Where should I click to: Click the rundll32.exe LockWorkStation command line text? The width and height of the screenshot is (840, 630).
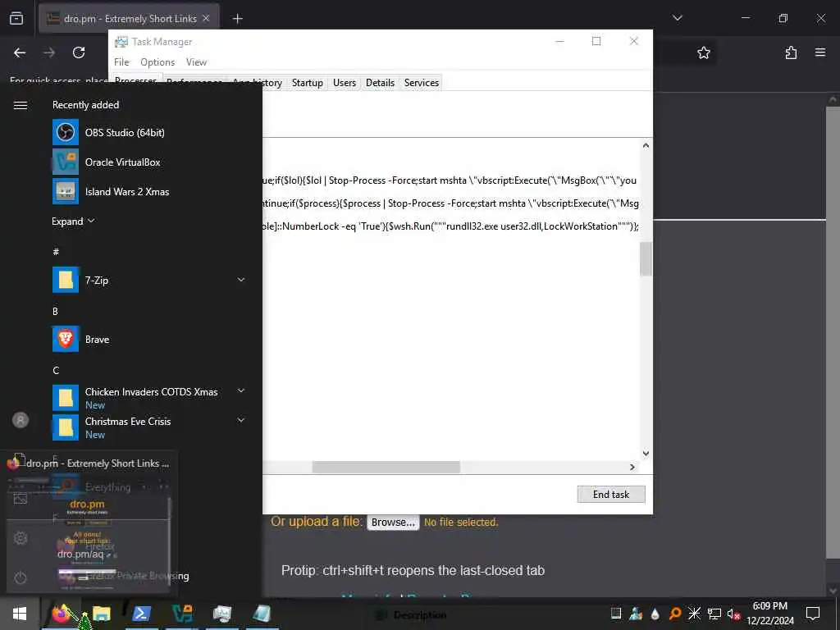pyautogui.click(x=450, y=226)
